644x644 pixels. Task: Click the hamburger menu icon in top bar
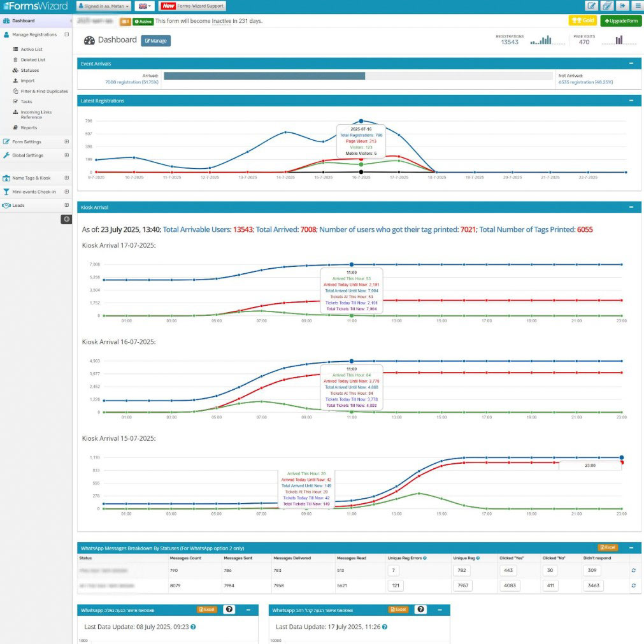click(x=637, y=6)
